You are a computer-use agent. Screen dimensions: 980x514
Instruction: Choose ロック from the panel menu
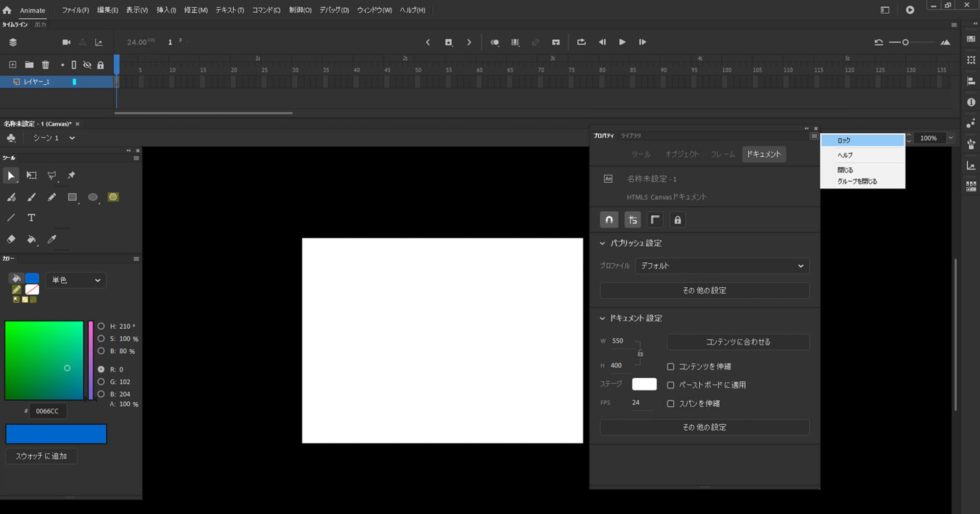(x=843, y=140)
